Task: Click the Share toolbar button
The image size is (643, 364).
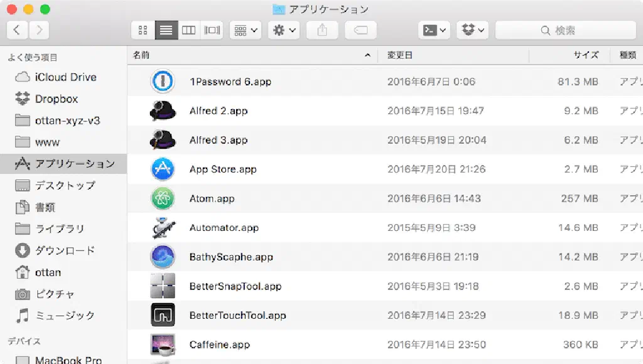Action: (x=323, y=30)
